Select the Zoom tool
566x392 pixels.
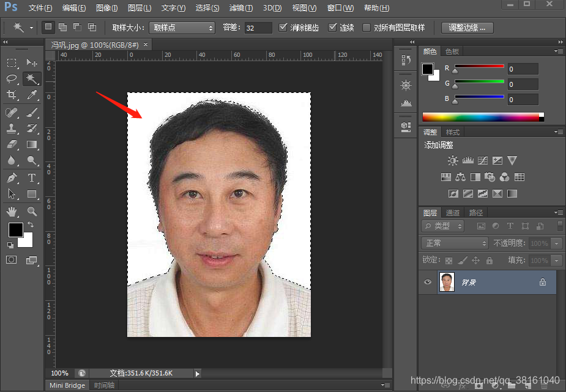(x=32, y=212)
